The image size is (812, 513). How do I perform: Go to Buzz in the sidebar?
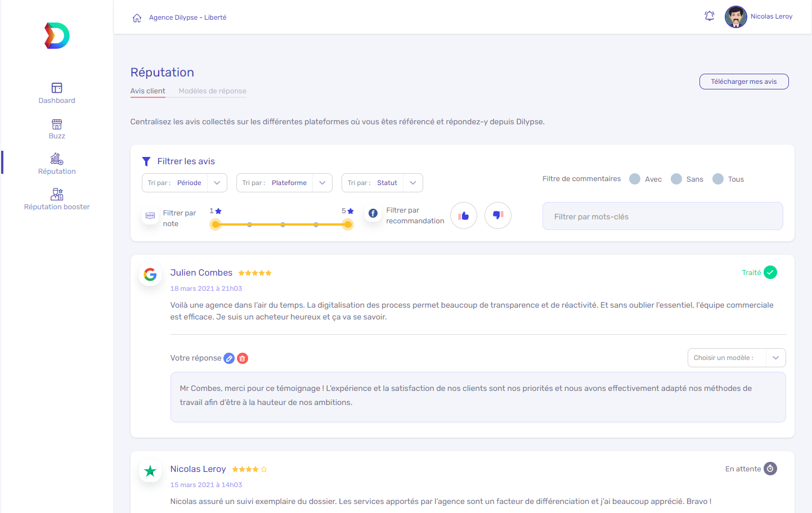pos(57,129)
